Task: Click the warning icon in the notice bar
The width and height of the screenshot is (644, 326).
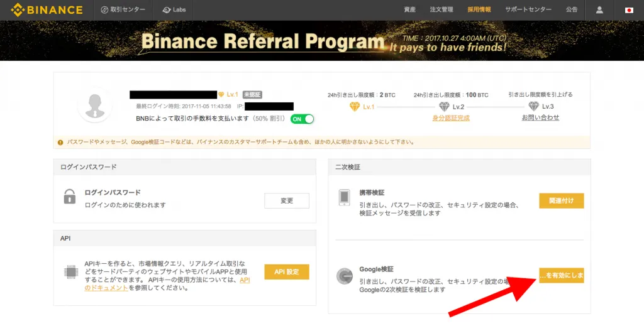Action: pyautogui.click(x=60, y=143)
